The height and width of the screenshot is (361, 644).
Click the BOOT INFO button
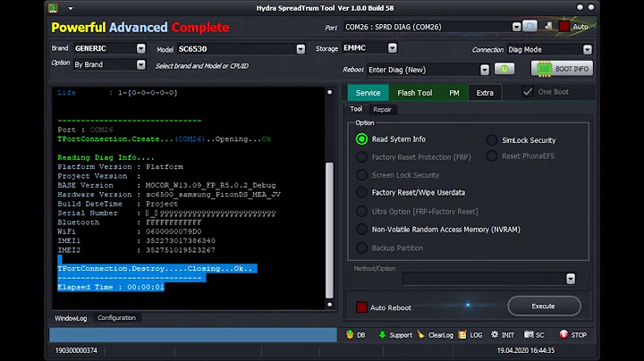(562, 69)
